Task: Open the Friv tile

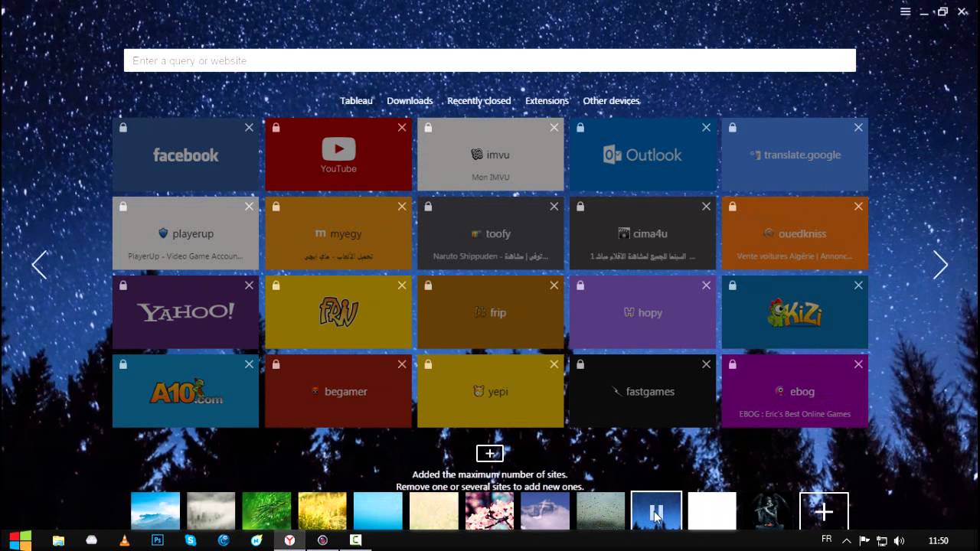Action: click(x=338, y=312)
